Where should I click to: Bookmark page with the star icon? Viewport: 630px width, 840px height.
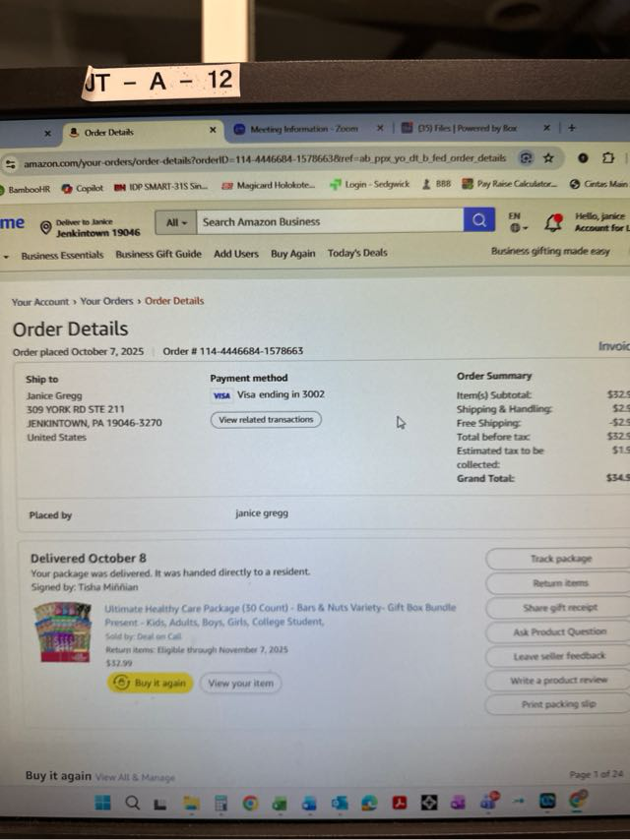click(x=548, y=158)
